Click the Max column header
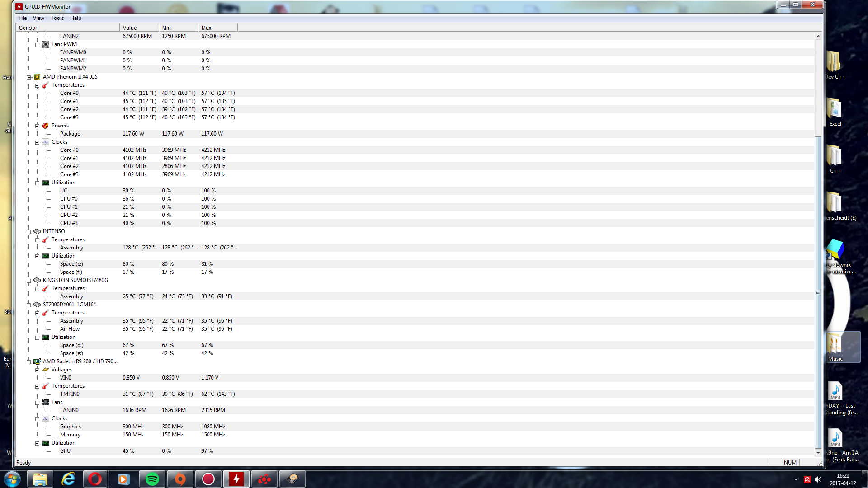The image size is (868, 488). click(218, 28)
